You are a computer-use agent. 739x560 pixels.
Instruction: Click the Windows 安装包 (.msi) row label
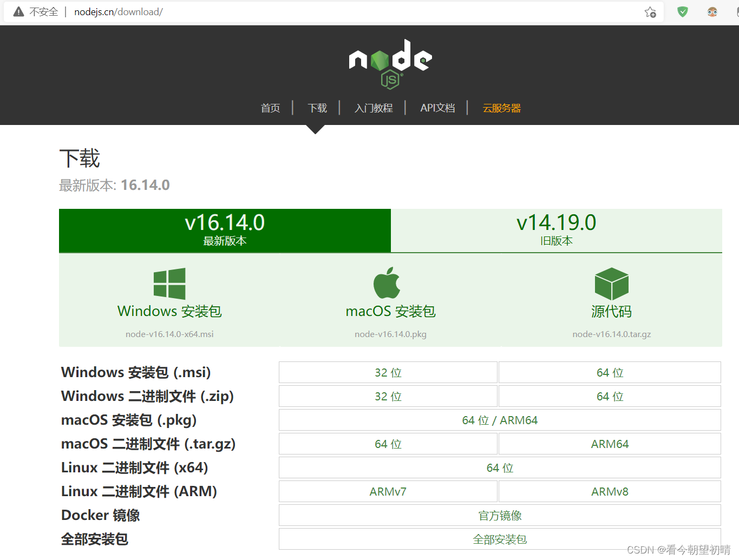[136, 372]
